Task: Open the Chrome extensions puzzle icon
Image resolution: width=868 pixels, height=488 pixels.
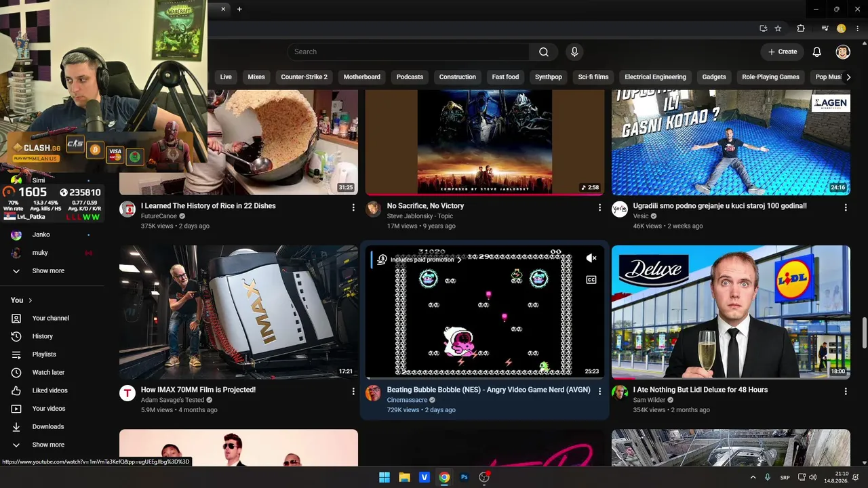Action: coord(801,28)
